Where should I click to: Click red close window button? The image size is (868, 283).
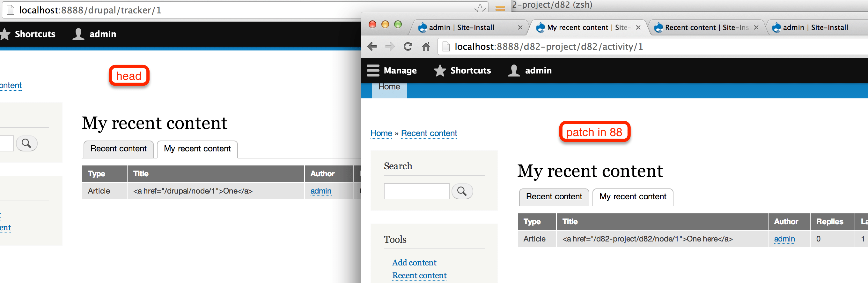372,24
